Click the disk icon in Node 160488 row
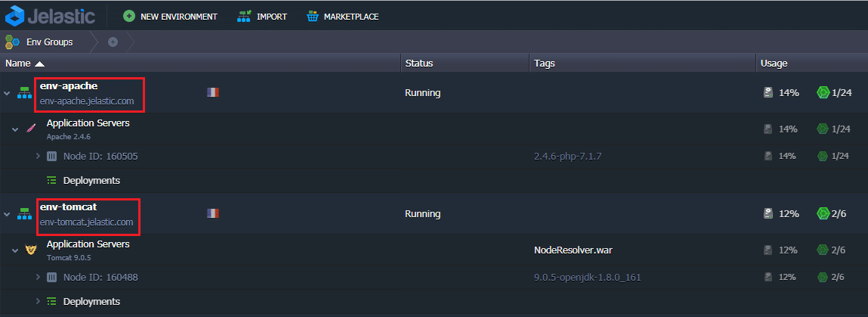The height and width of the screenshot is (317, 868). 768,277
